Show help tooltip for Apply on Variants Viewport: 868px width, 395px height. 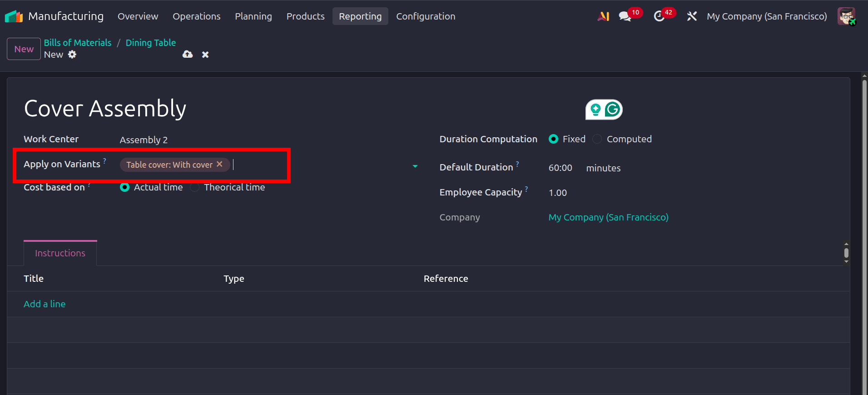pyautogui.click(x=104, y=160)
